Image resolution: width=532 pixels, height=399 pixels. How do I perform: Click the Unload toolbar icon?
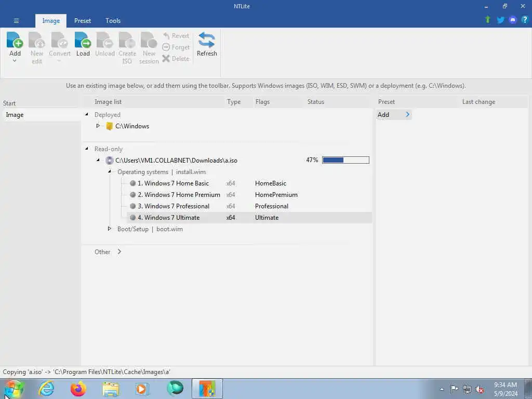pos(104,41)
